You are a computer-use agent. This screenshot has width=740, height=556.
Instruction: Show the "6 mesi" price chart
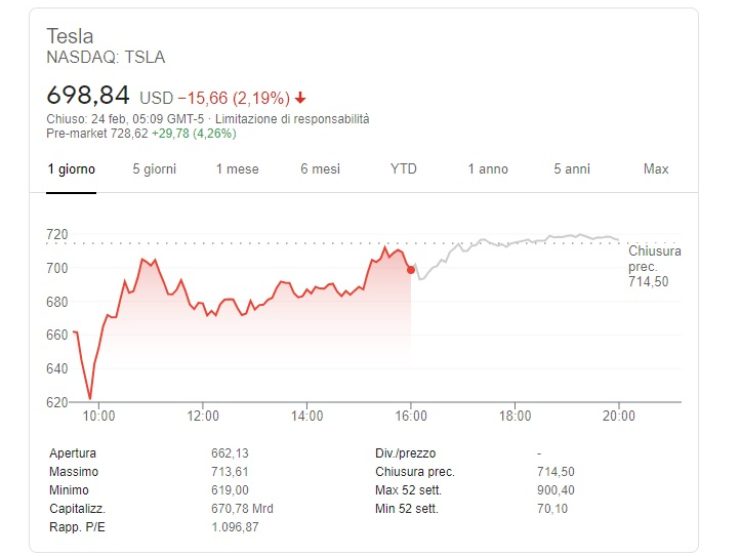coord(320,169)
